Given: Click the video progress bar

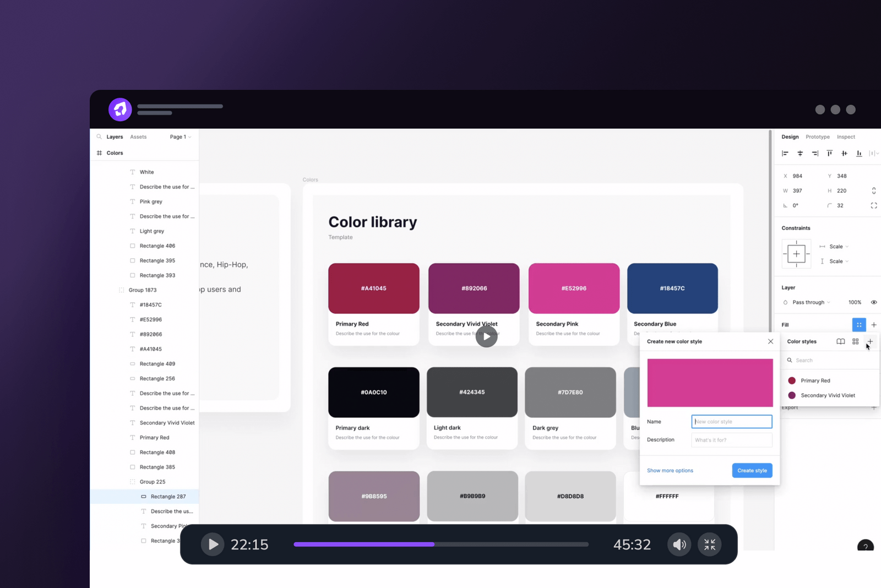Looking at the screenshot, I should pos(441,545).
